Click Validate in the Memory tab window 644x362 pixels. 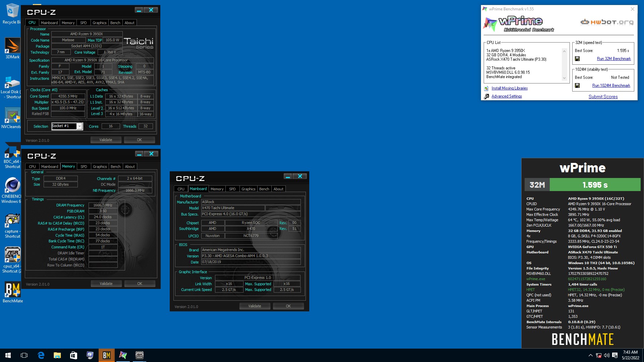[106, 284]
